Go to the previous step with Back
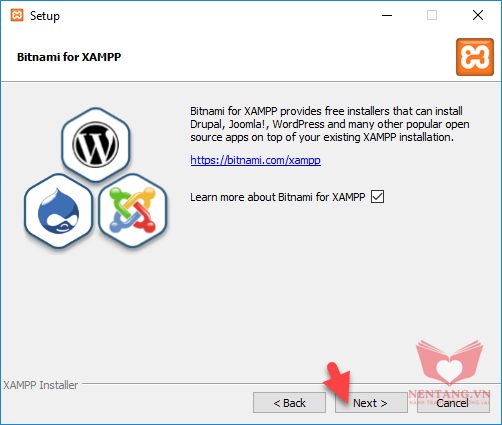 289,403
